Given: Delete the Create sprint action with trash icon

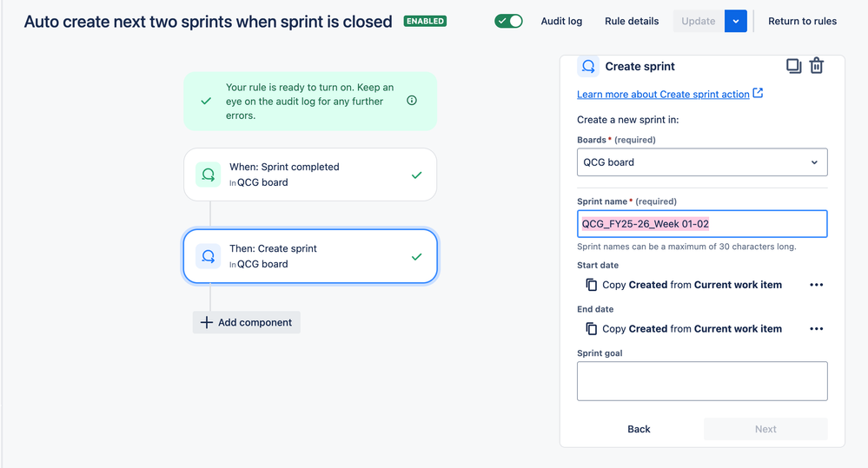Looking at the screenshot, I should click(x=817, y=66).
